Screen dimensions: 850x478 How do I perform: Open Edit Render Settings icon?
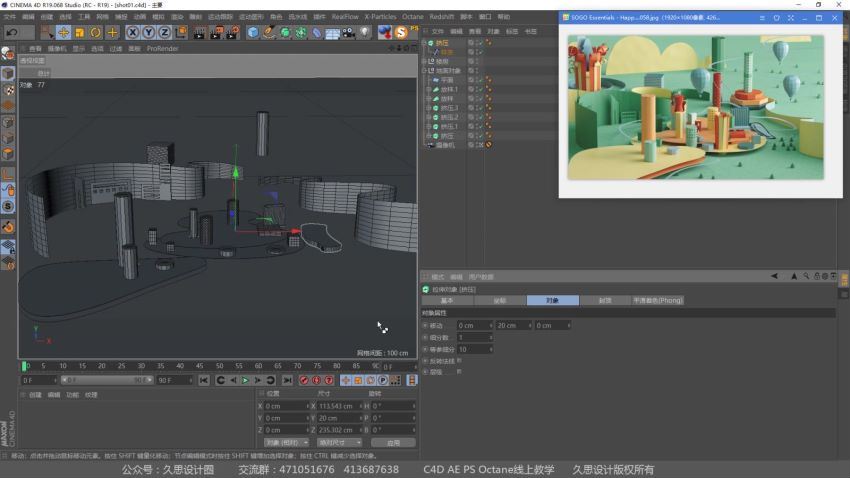coord(233,33)
